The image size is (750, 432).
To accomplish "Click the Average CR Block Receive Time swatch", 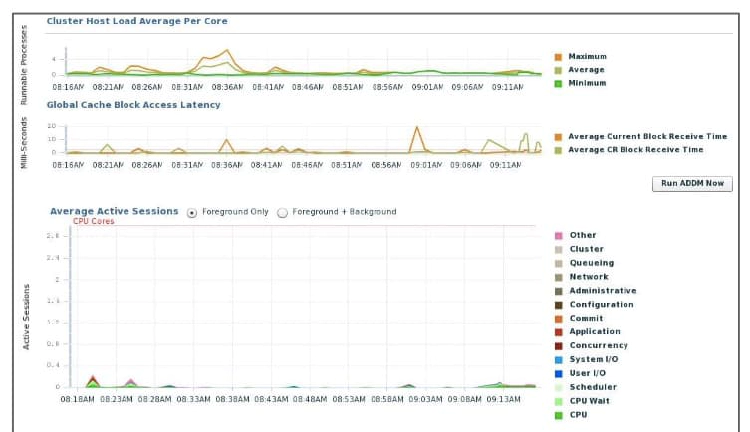I will tap(558, 150).
